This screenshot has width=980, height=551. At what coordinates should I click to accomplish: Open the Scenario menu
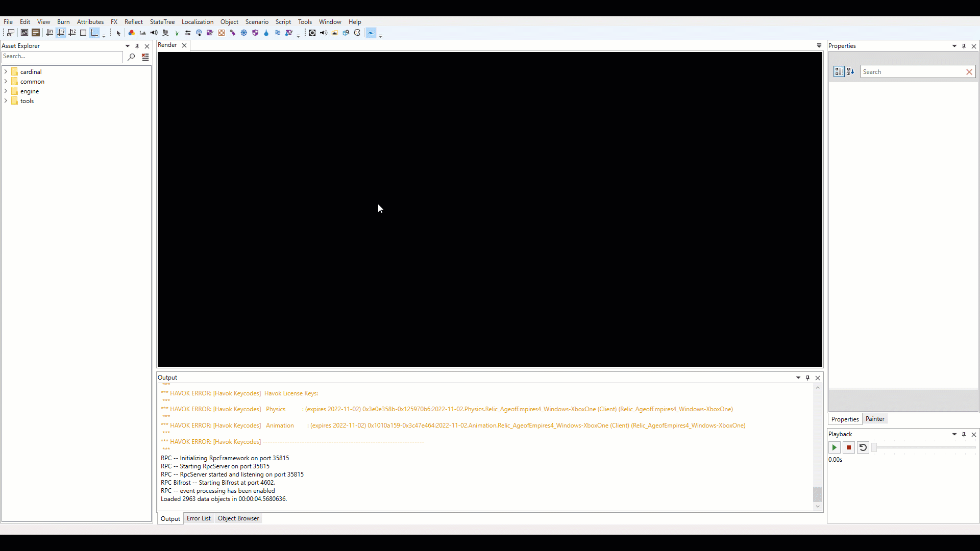click(x=257, y=22)
